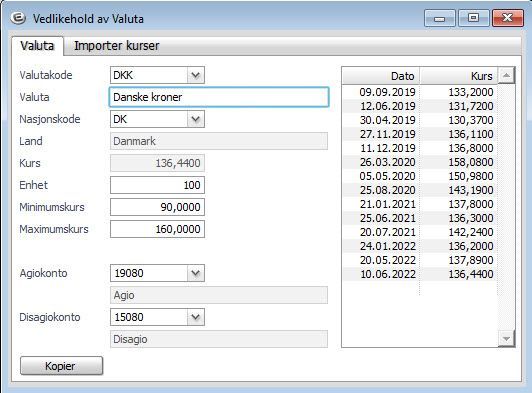Click the Kurs column header in table

click(x=459, y=76)
